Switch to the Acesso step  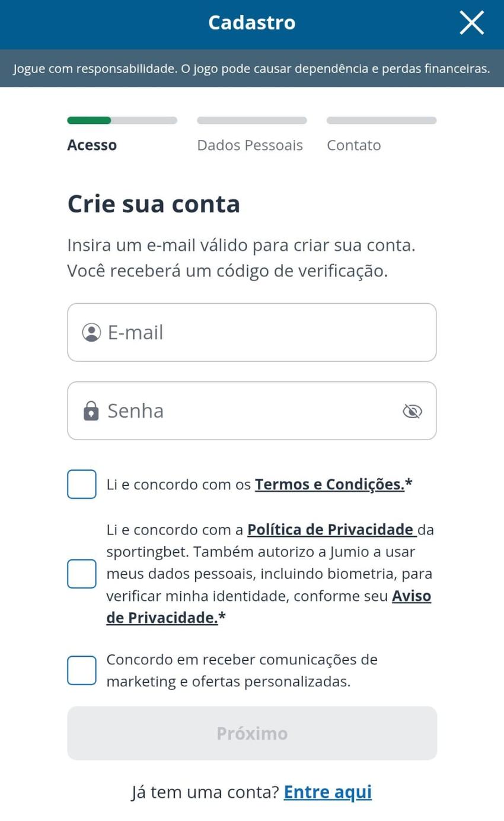point(92,144)
